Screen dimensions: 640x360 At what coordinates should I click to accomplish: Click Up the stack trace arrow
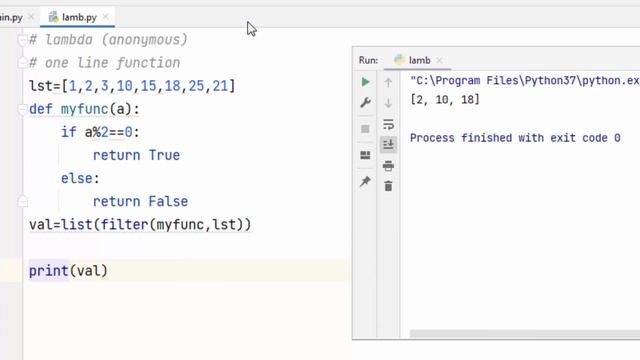388,83
